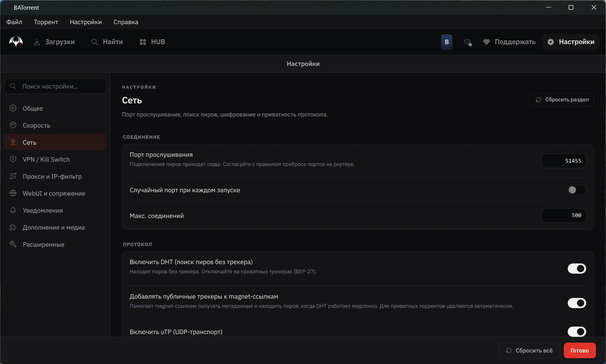The height and width of the screenshot is (364, 606).
Task: Click the search icon in settings search box
Action: click(x=13, y=86)
